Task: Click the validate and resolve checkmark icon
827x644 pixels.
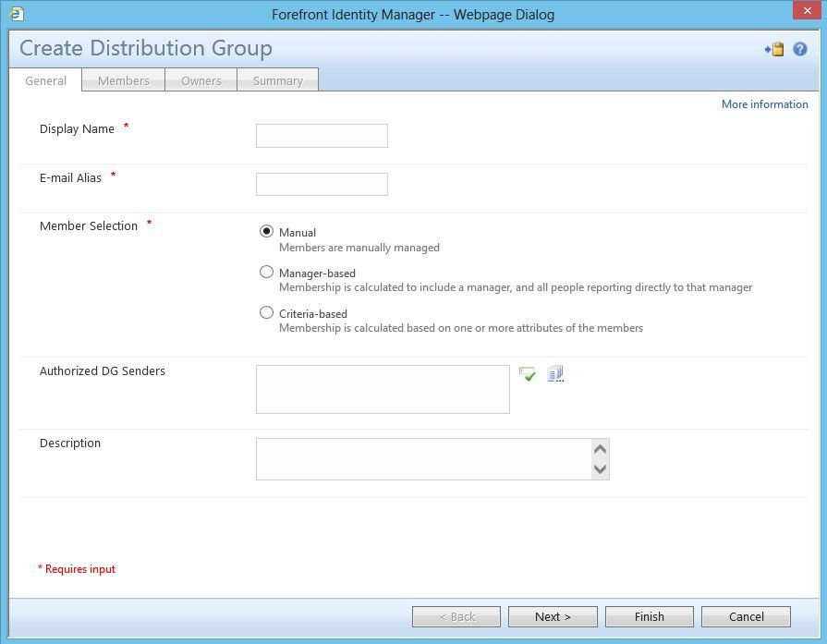Action: tap(527, 374)
